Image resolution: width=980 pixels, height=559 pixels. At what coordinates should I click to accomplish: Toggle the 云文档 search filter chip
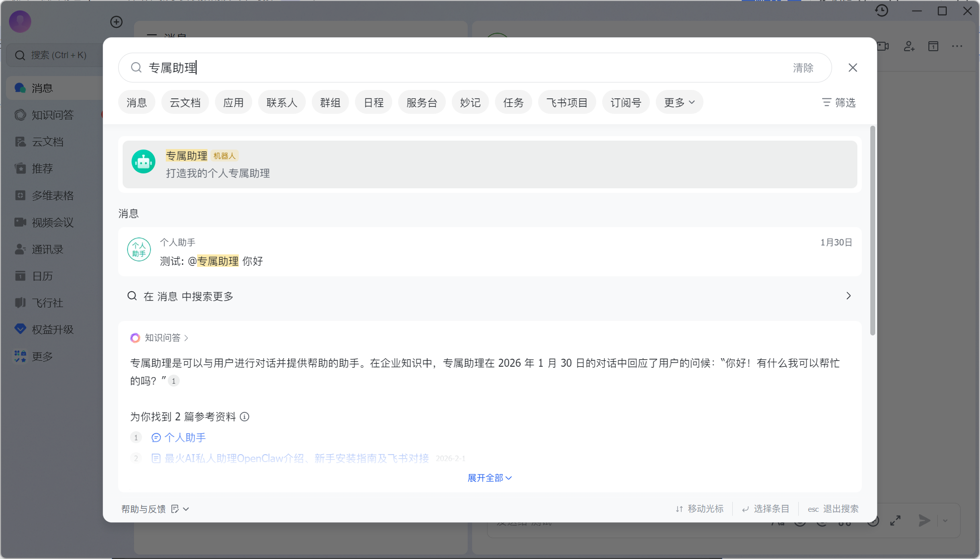pos(185,102)
